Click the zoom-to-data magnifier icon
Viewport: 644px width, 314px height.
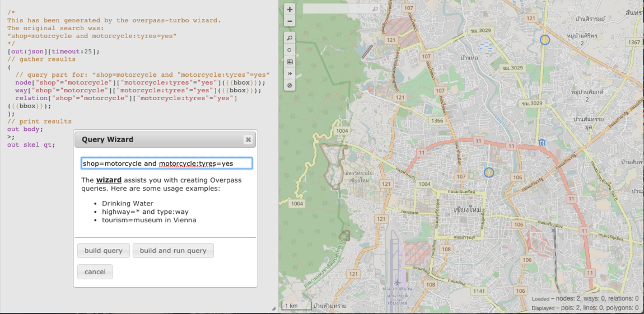(x=290, y=38)
